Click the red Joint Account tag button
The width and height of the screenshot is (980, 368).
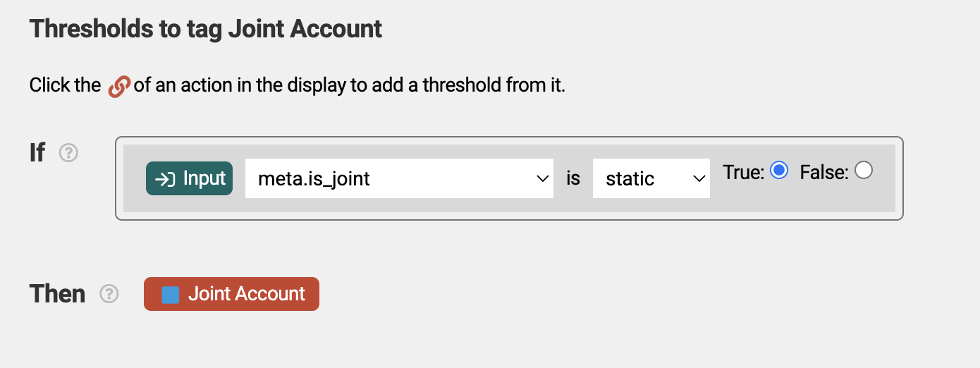tap(231, 294)
